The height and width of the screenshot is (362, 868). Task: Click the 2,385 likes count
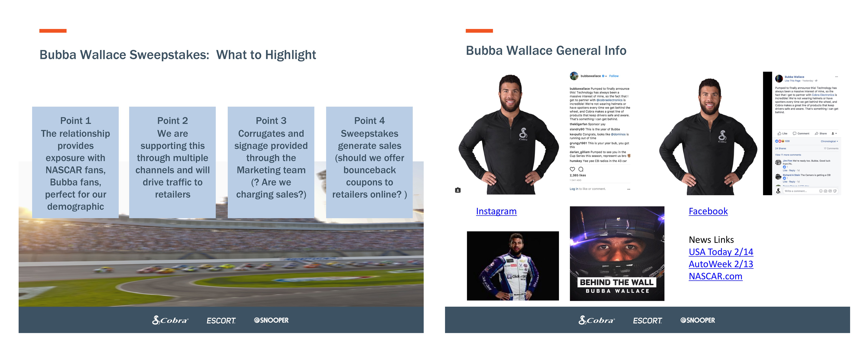(x=578, y=175)
